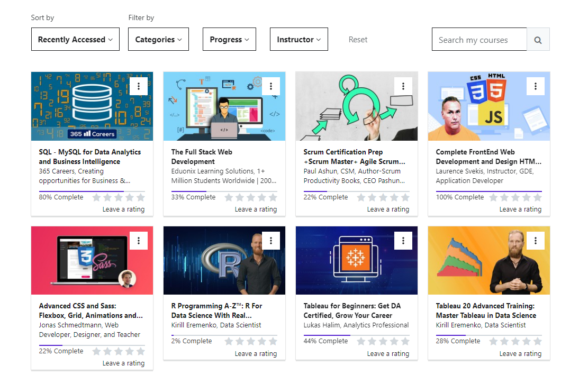Image resolution: width=588 pixels, height=375 pixels.
Task: Open options menu on Advanced CSS and Sass card
Action: (138, 241)
